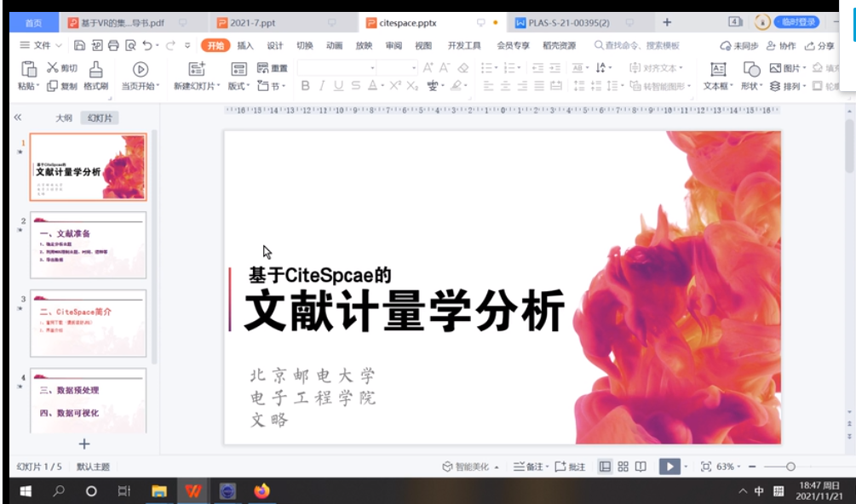The image size is (856, 504).
Task: Adjust the zoom slider handle
Action: [x=790, y=467]
